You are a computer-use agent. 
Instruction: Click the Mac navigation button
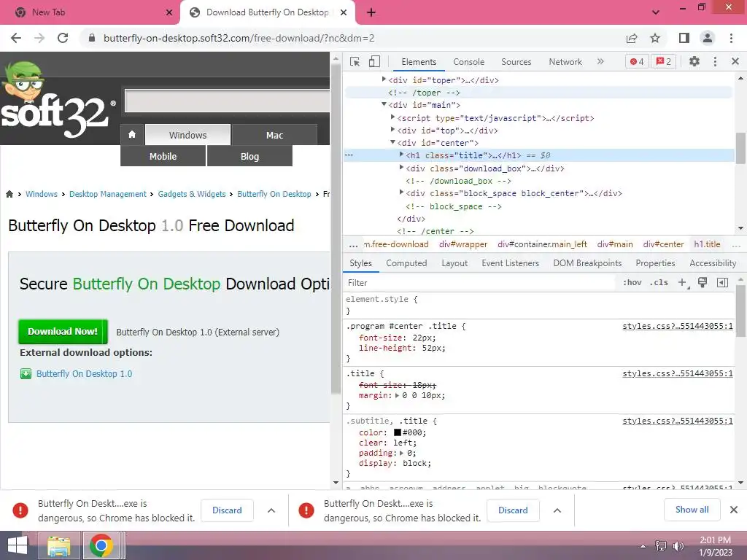tap(274, 135)
